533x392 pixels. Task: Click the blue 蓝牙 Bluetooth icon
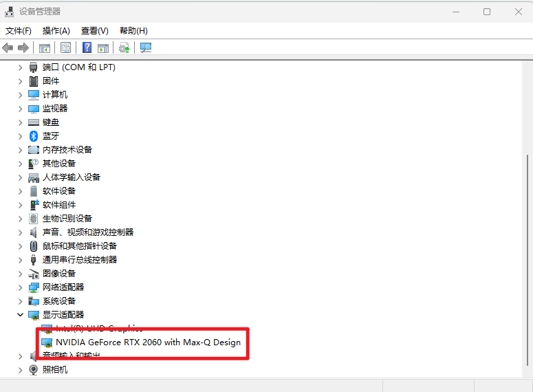[33, 136]
